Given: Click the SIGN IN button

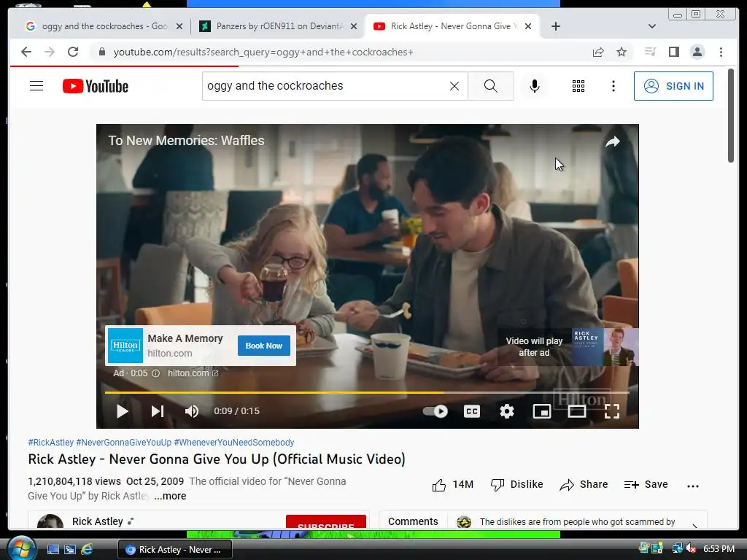Looking at the screenshot, I should (673, 86).
